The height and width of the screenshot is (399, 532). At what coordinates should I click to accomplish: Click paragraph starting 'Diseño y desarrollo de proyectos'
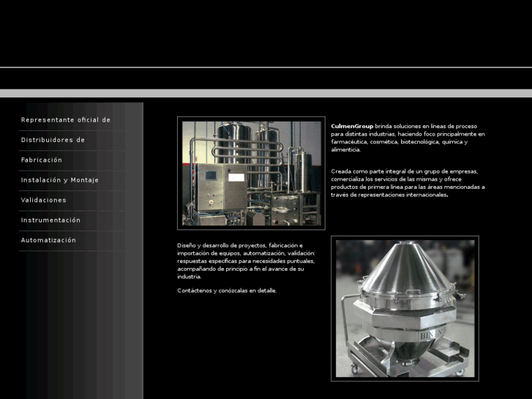(x=246, y=261)
